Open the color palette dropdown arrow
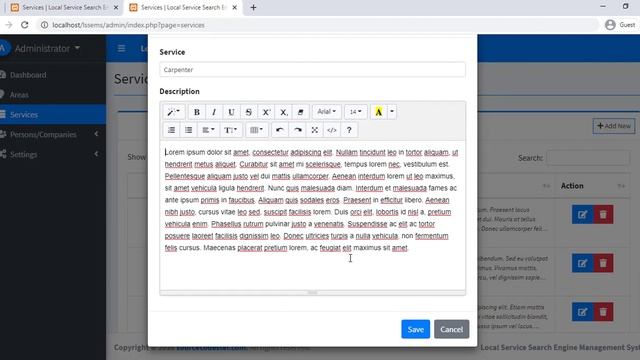Screen dimensions: 640x360 392,112
